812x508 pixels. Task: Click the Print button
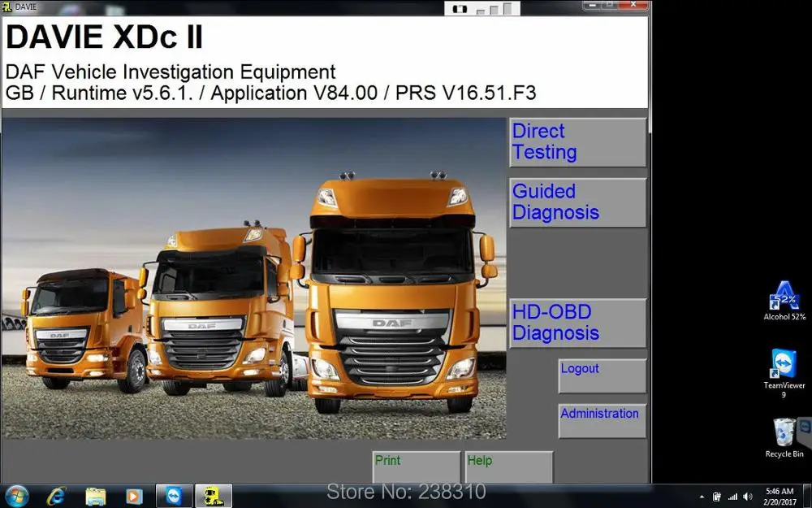point(416,467)
